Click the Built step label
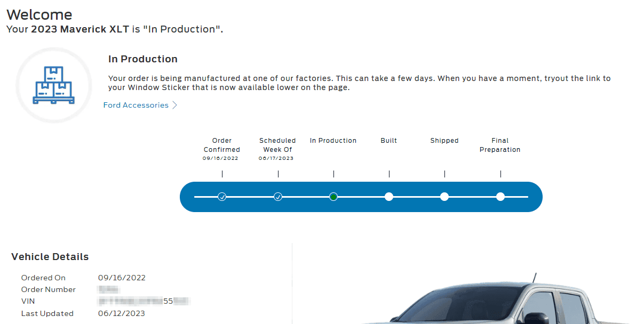Screen dimensions: 644x324 pyautogui.click(x=389, y=141)
